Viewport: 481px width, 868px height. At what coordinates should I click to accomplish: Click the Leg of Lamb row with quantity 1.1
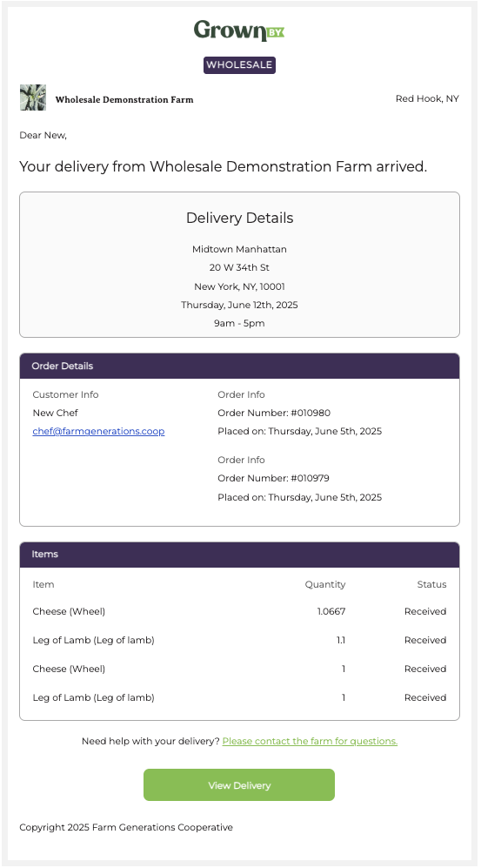[x=239, y=641]
